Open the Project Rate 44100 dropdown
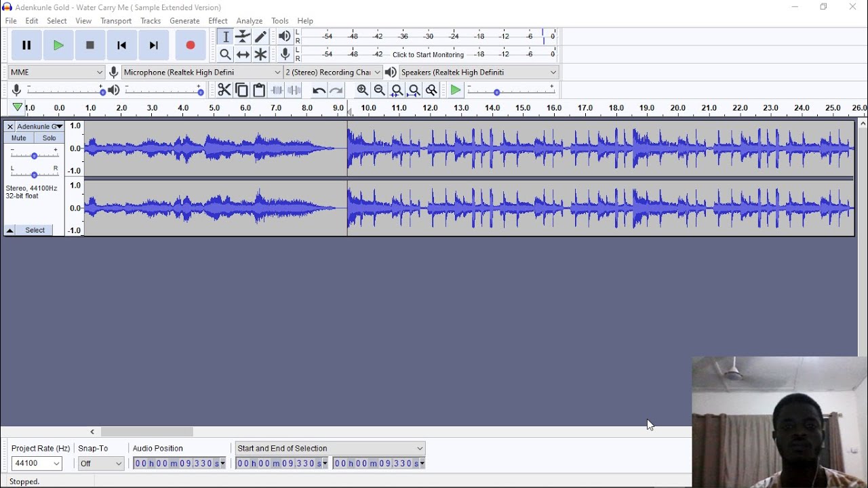 click(37, 464)
